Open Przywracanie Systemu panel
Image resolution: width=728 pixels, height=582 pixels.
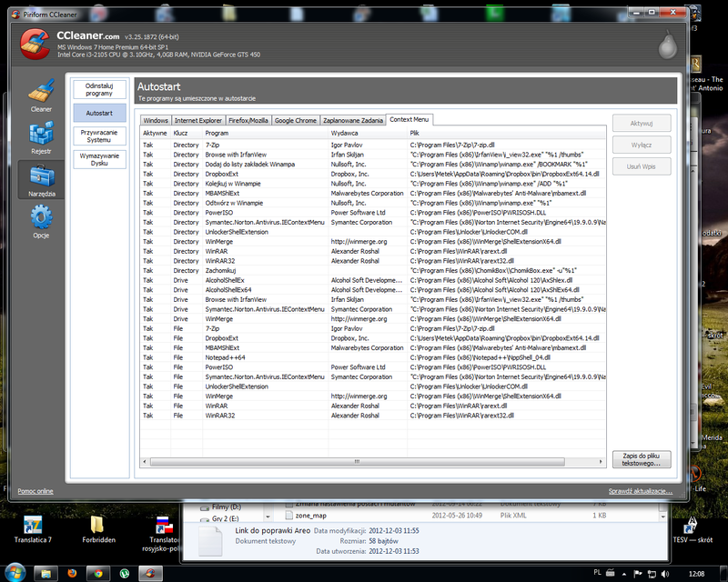pyautogui.click(x=99, y=135)
